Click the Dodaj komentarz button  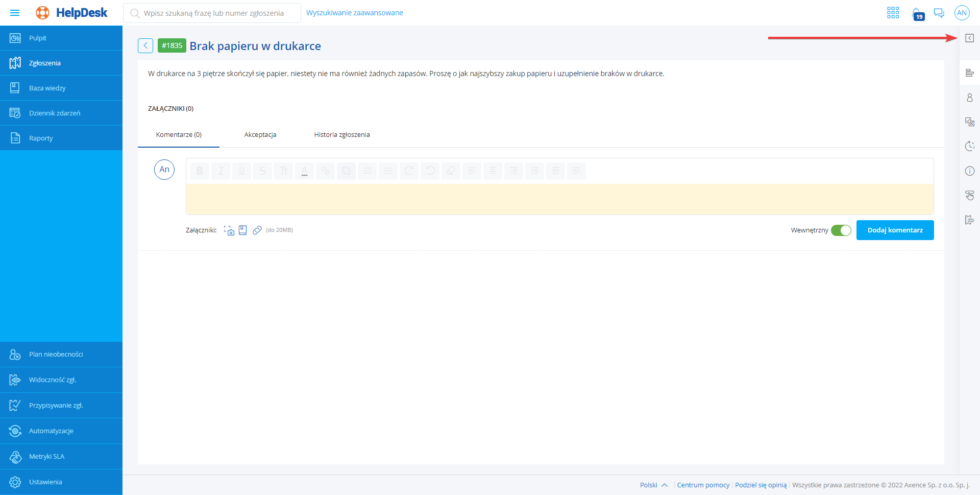[895, 230]
